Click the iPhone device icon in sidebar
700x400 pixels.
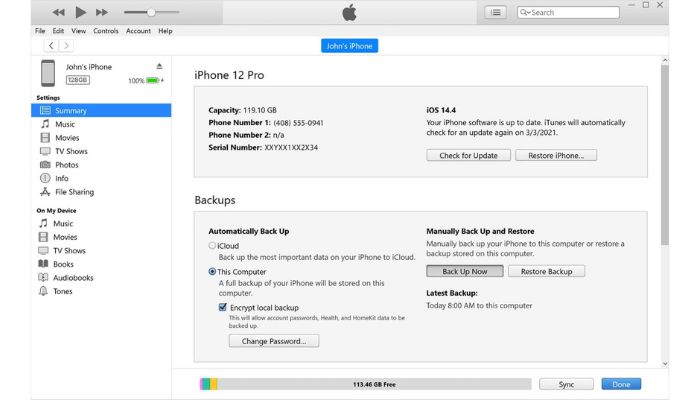[48, 73]
